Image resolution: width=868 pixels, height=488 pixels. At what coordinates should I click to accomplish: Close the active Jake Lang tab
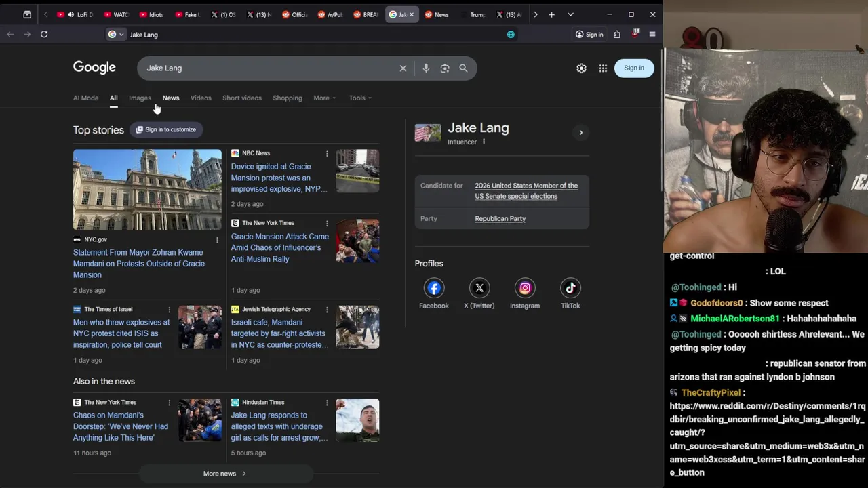[412, 14]
